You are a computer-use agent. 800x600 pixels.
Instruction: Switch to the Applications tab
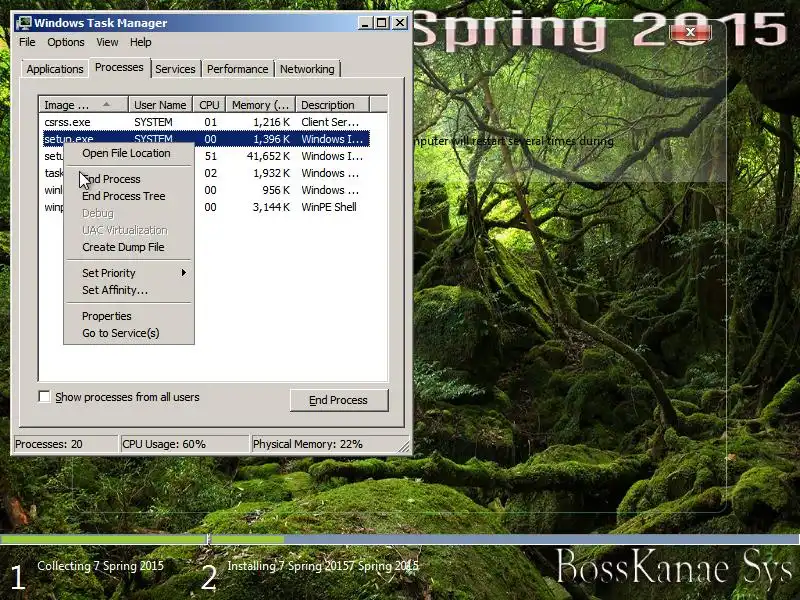[55, 69]
